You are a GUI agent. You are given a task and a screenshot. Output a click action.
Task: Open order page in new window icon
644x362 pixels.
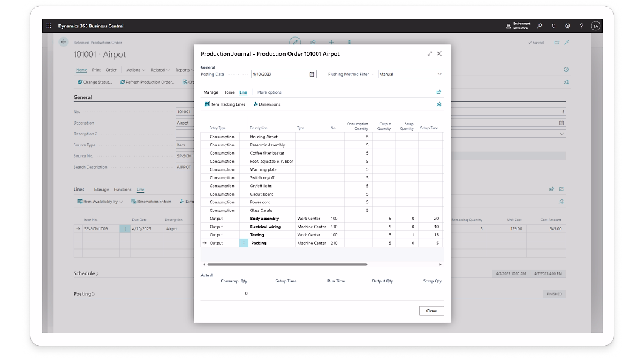point(557,43)
